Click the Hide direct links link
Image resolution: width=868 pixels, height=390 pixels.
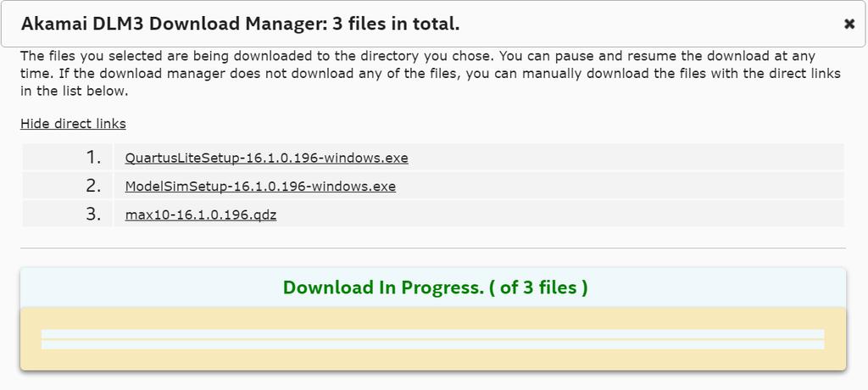(x=73, y=124)
